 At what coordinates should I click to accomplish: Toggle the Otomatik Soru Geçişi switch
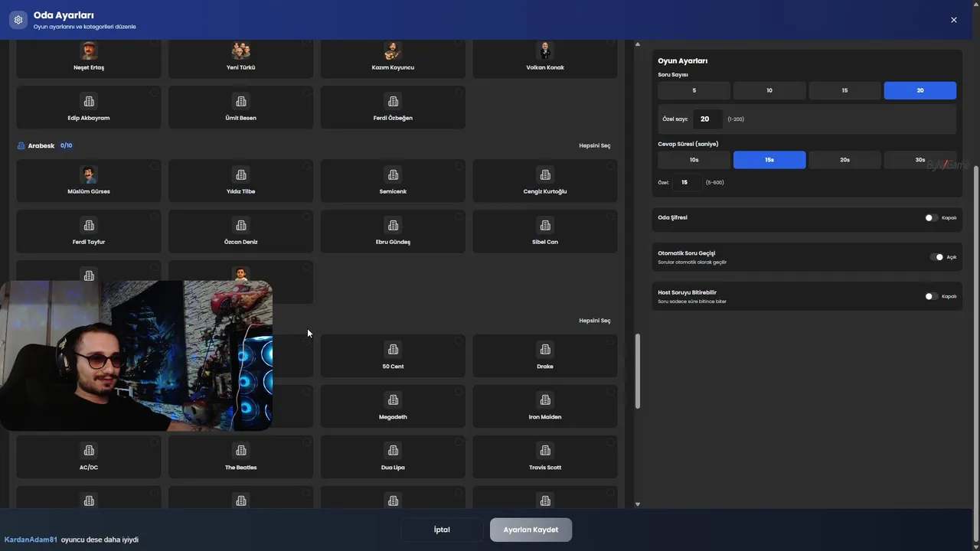click(x=937, y=257)
